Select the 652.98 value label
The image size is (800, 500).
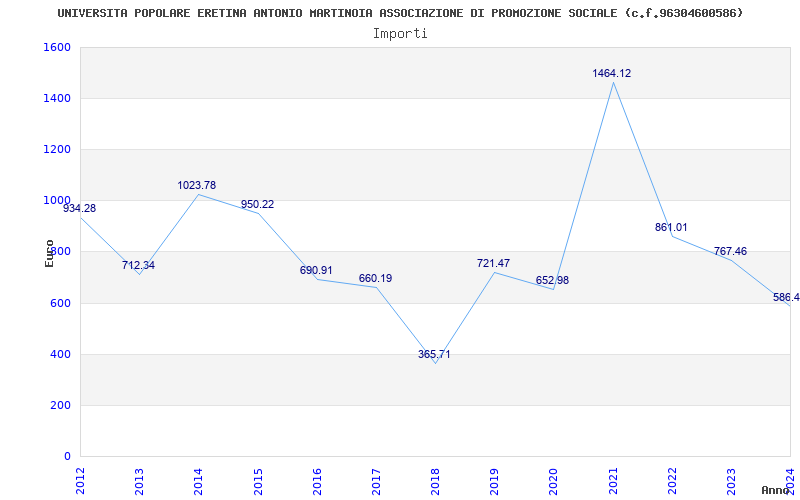pos(552,281)
